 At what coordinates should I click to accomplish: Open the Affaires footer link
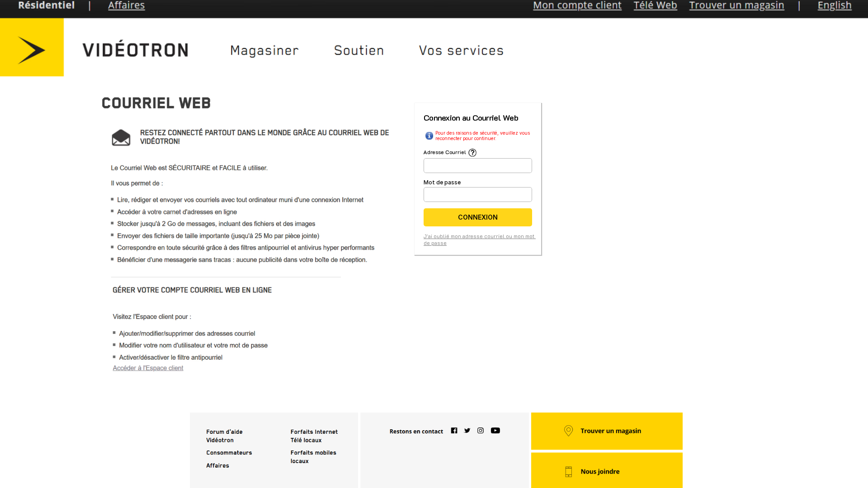pos(217,465)
